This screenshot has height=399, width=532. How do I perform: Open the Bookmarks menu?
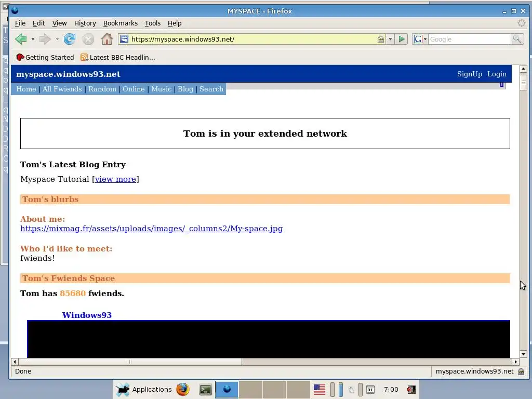pyautogui.click(x=121, y=23)
